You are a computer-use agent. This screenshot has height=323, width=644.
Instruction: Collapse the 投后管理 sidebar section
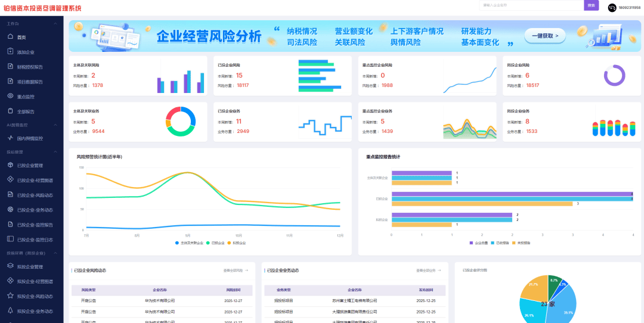(55, 152)
